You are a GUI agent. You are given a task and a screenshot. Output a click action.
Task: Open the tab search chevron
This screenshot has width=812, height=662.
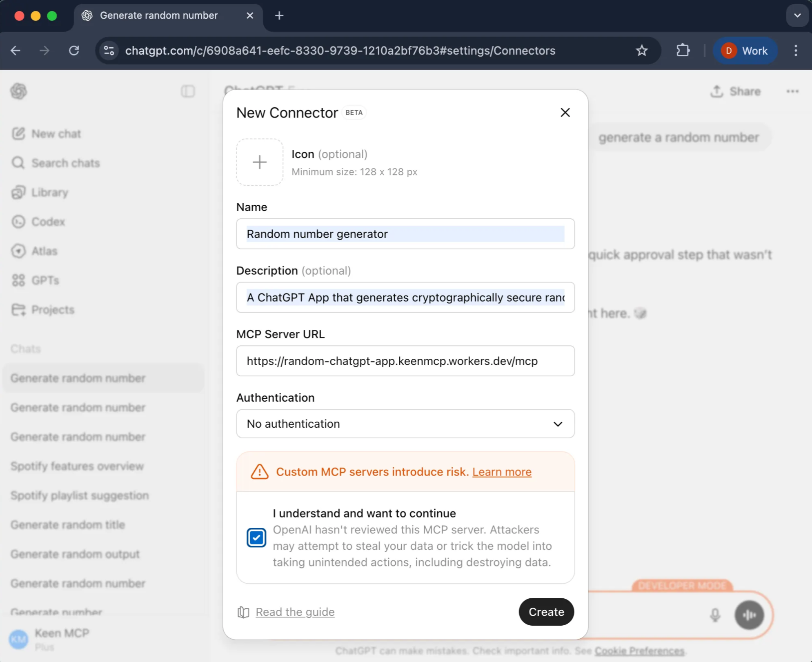[x=797, y=16]
